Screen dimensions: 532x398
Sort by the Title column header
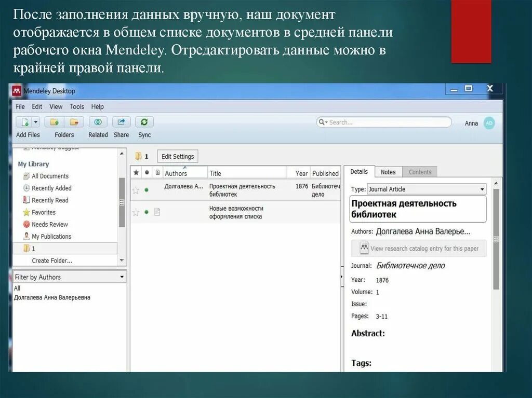pyautogui.click(x=247, y=173)
